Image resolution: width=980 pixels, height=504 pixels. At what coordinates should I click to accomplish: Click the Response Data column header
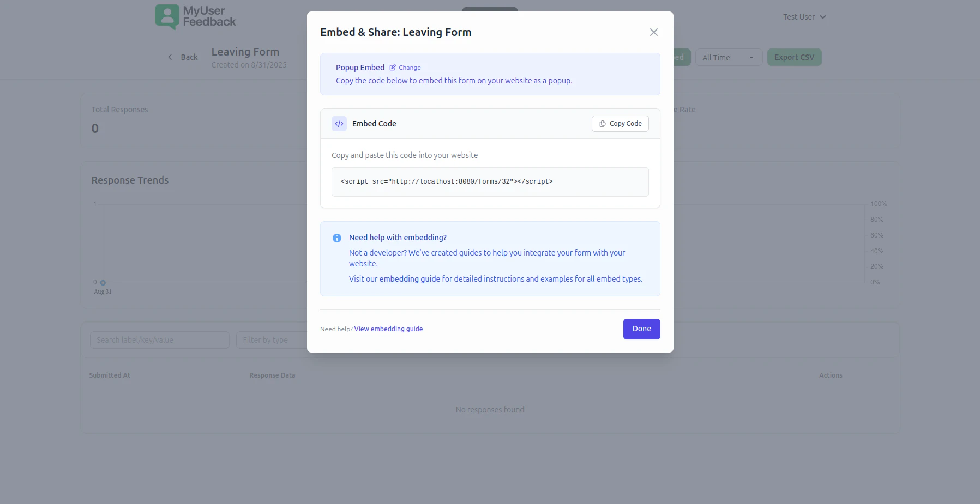pyautogui.click(x=272, y=375)
